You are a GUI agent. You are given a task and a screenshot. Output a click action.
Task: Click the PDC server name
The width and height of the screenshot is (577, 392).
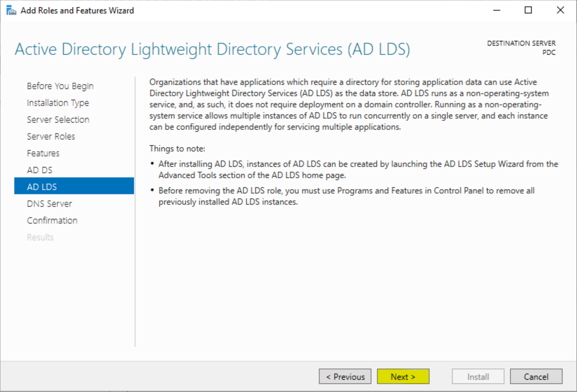tap(549, 52)
